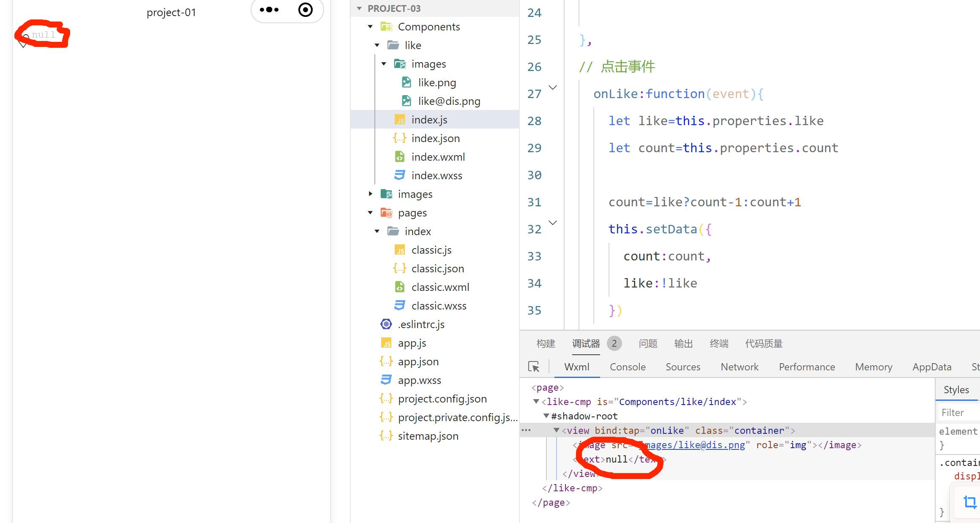The image size is (980, 523).
Task: Click the element inspector arrow icon
Action: click(x=534, y=367)
